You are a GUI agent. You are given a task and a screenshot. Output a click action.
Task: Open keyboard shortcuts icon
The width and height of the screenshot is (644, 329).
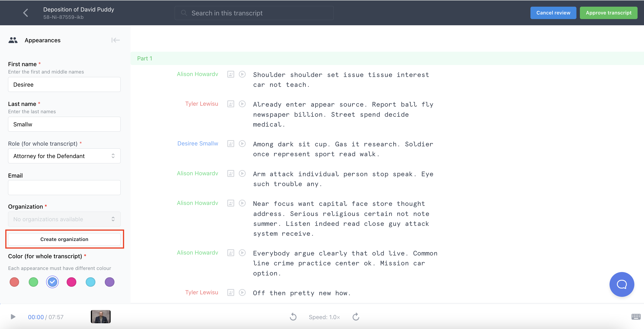coord(636,317)
